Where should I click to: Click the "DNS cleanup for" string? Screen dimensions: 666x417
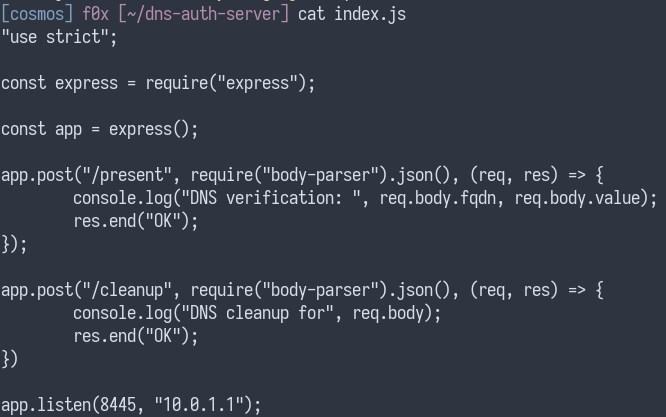click(x=257, y=313)
